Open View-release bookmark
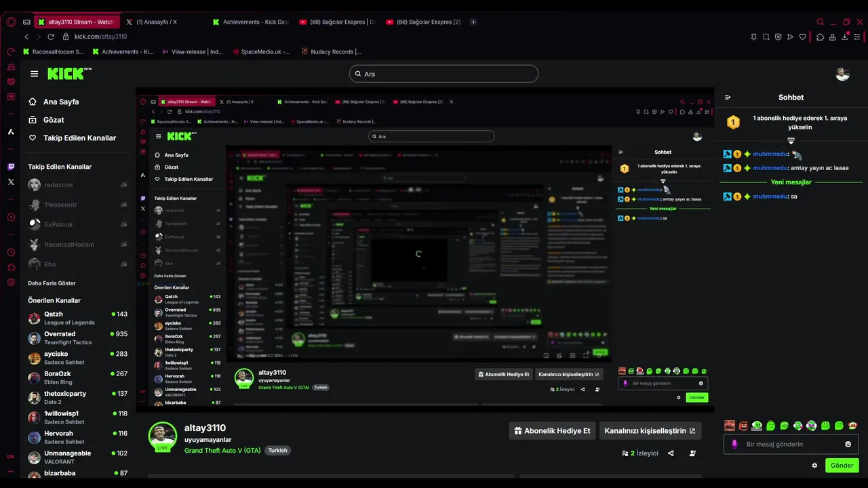Image resolution: width=868 pixels, height=488 pixels. coord(193,52)
